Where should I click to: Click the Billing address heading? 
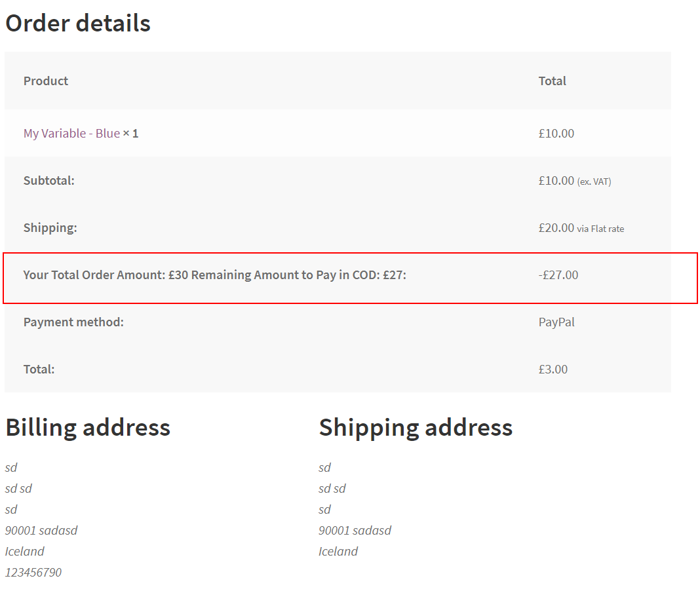coord(88,428)
